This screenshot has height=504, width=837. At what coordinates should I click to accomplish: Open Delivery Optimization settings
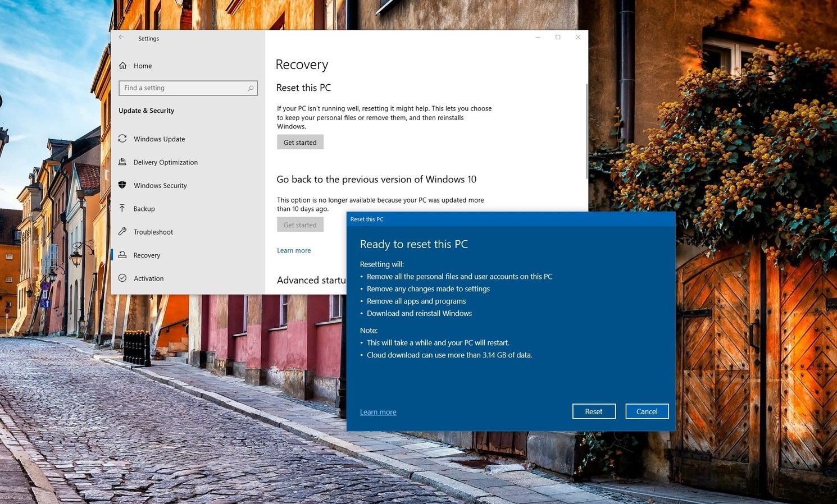165,162
